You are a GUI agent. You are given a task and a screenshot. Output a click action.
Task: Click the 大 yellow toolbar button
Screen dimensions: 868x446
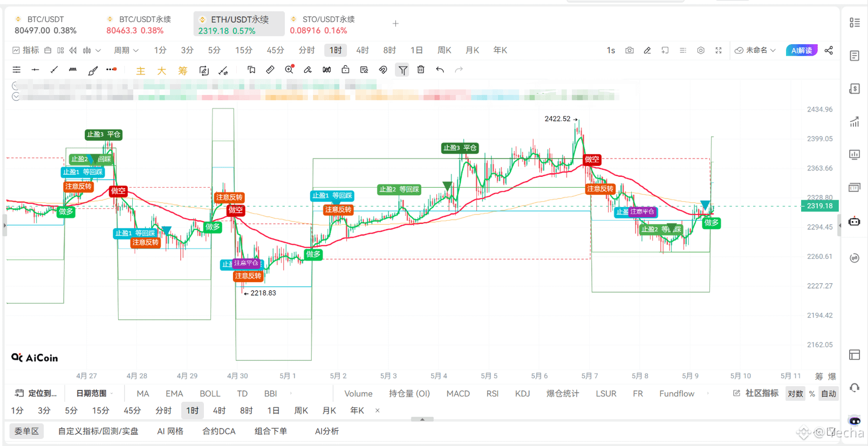point(161,71)
